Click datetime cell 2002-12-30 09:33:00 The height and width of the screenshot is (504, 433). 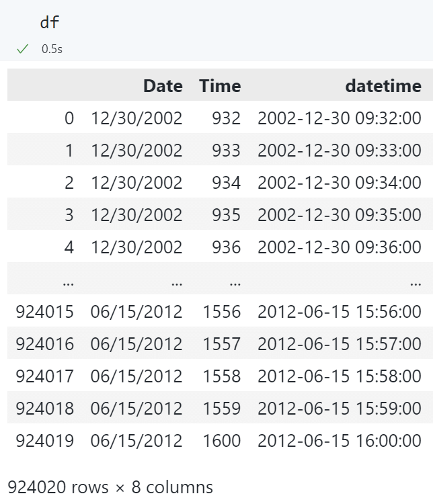point(340,151)
